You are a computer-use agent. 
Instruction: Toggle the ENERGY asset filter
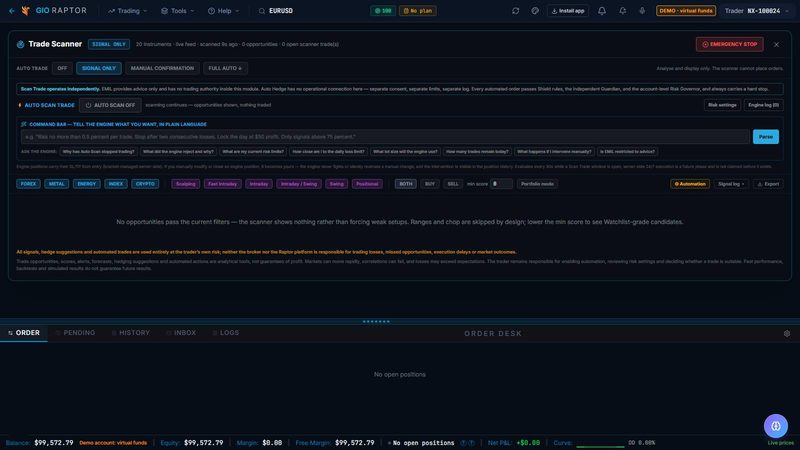(x=87, y=184)
